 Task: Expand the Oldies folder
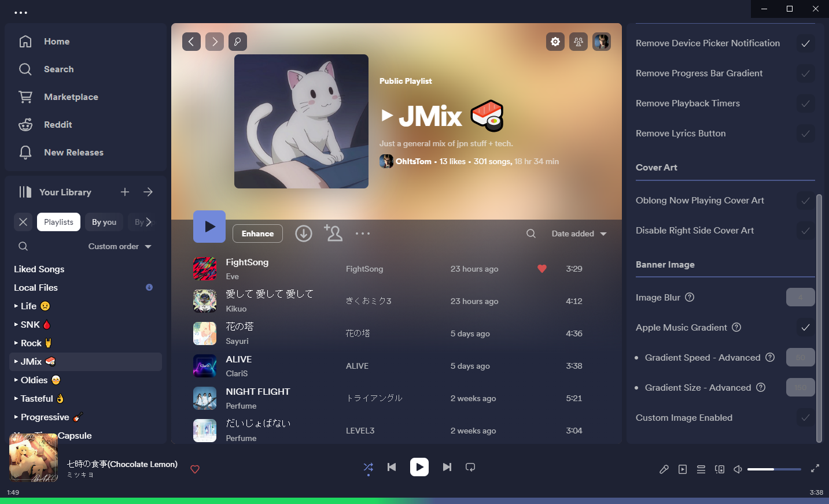click(16, 380)
